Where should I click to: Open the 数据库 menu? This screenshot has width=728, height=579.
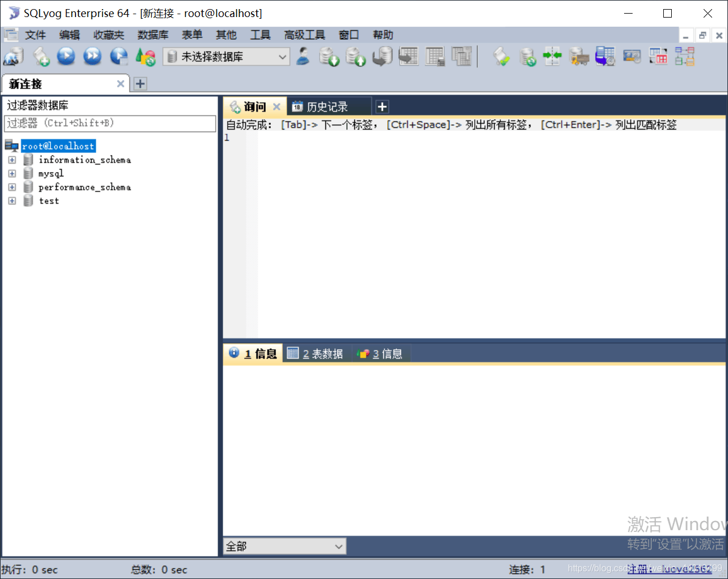click(153, 35)
